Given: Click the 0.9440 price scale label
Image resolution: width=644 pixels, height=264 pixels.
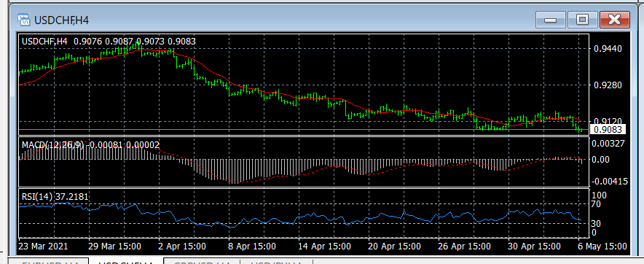Looking at the screenshot, I should point(608,49).
